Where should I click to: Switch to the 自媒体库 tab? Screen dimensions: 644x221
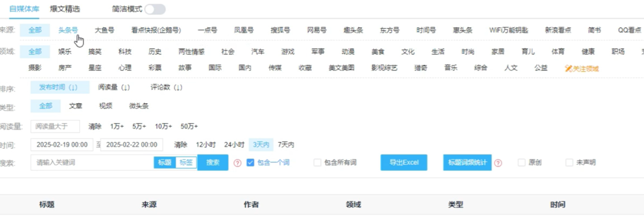pos(24,8)
